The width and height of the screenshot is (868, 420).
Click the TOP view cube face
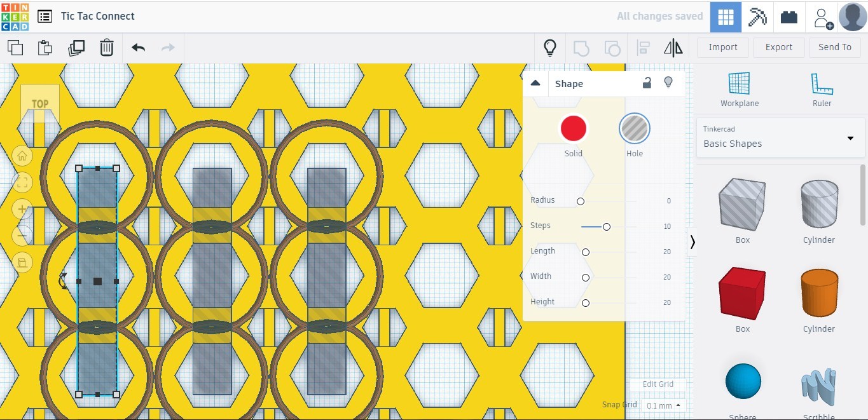coord(40,104)
